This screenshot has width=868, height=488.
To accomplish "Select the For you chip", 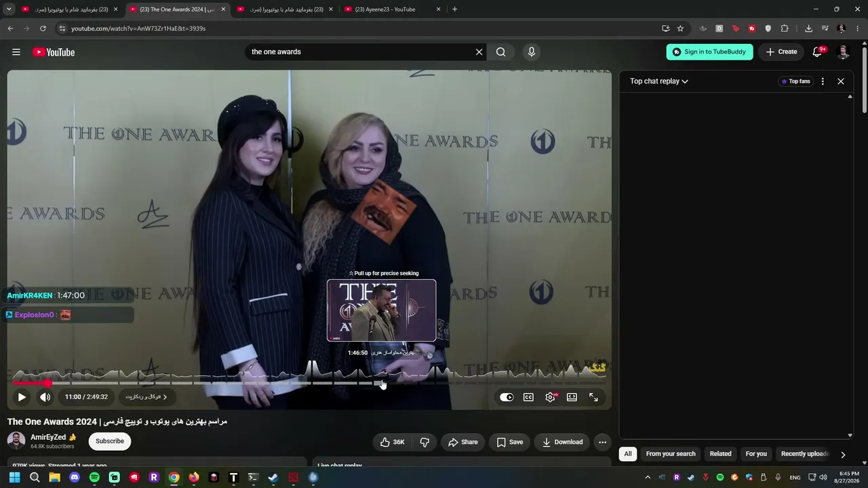I will point(756,454).
